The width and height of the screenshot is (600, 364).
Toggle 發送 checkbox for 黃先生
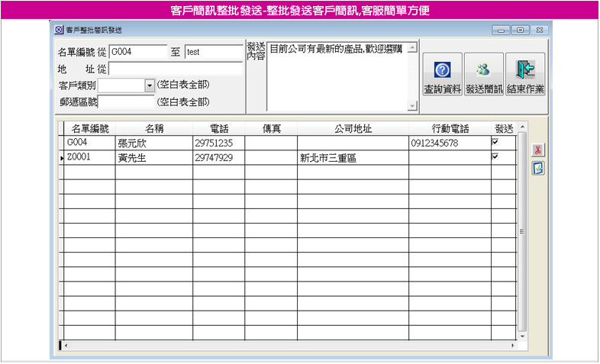pyautogui.click(x=495, y=156)
